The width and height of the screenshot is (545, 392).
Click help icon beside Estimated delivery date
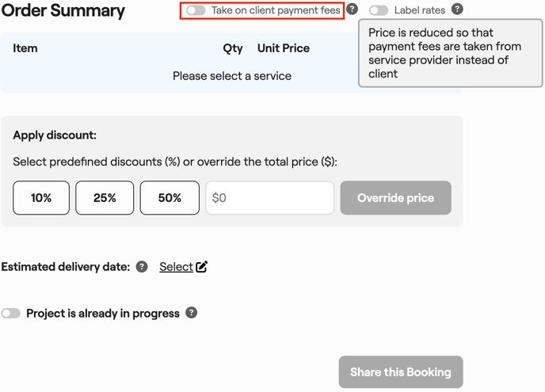click(x=142, y=267)
